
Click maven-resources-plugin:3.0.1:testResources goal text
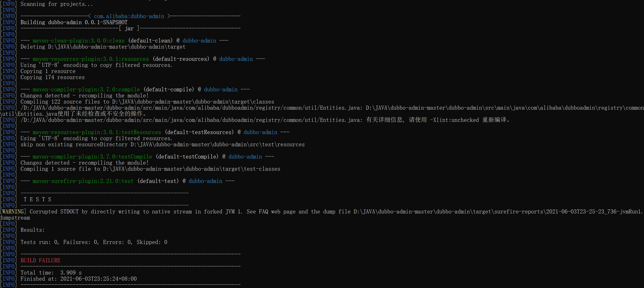tap(97, 132)
